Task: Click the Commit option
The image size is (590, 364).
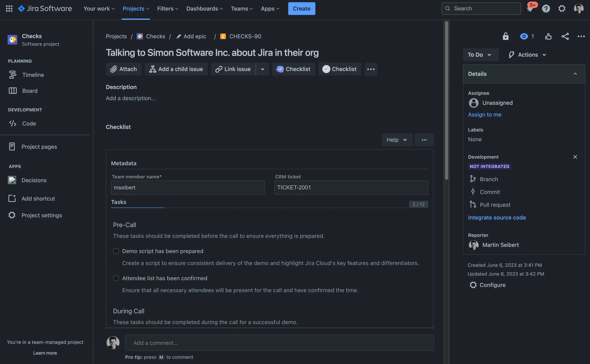Action: pos(485,192)
